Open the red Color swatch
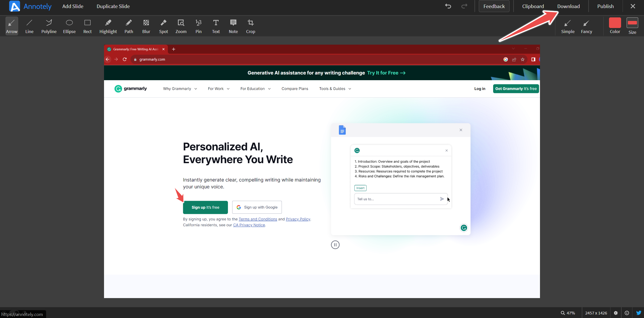 point(615,23)
